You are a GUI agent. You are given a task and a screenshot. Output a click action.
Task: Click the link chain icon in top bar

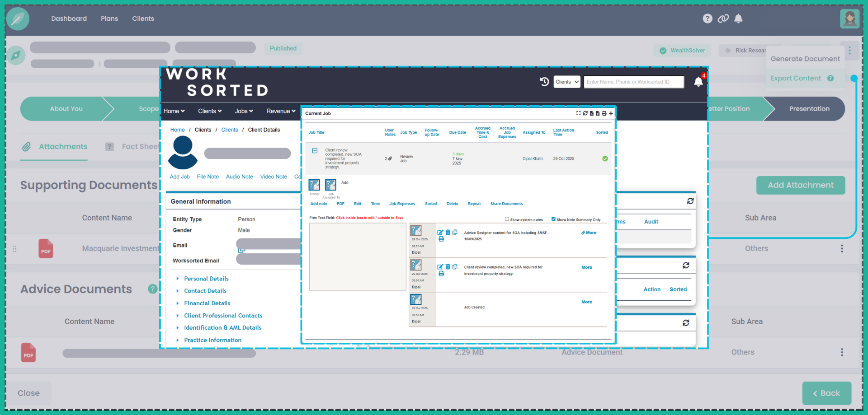tap(723, 19)
